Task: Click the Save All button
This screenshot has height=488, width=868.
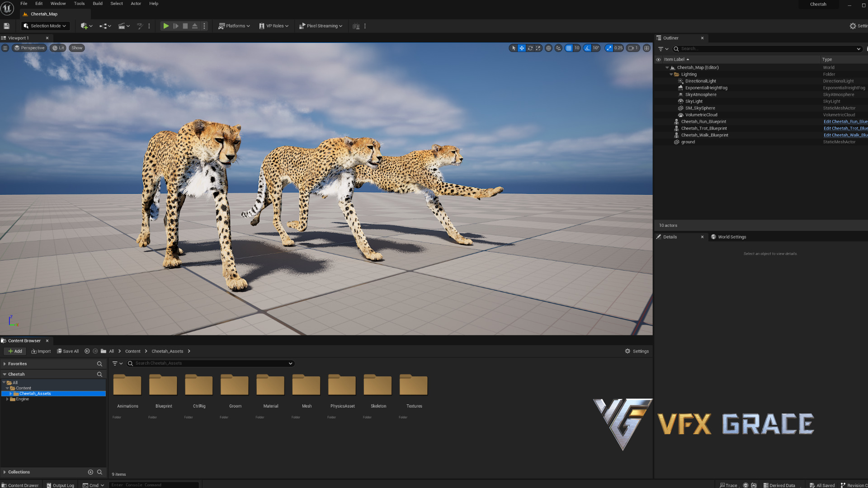Action: point(68,352)
